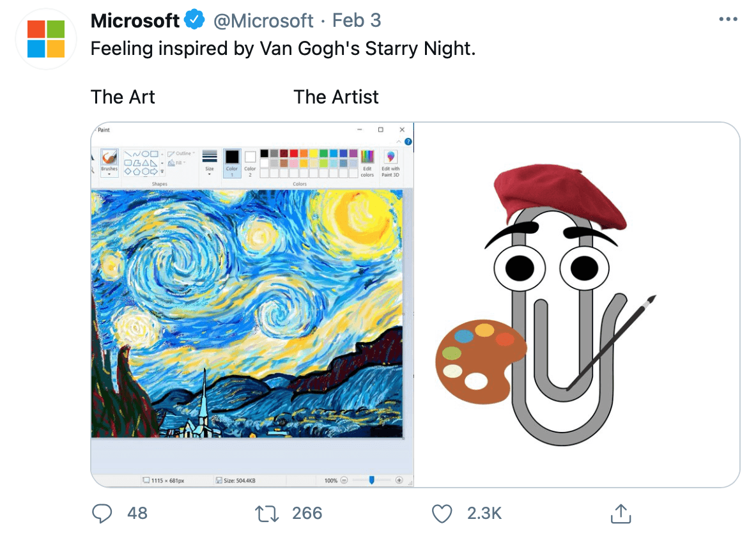Share the tweet via the share icon
This screenshot has width=756, height=533.
[x=621, y=514]
